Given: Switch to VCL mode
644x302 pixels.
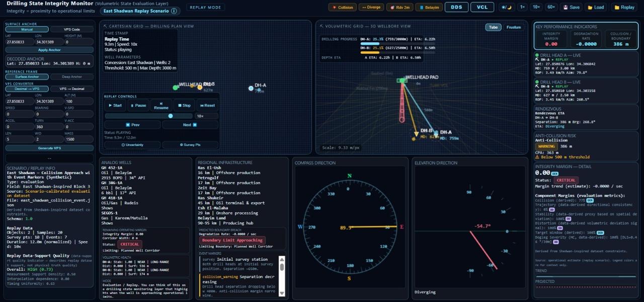Looking at the screenshot, I should point(482,7).
